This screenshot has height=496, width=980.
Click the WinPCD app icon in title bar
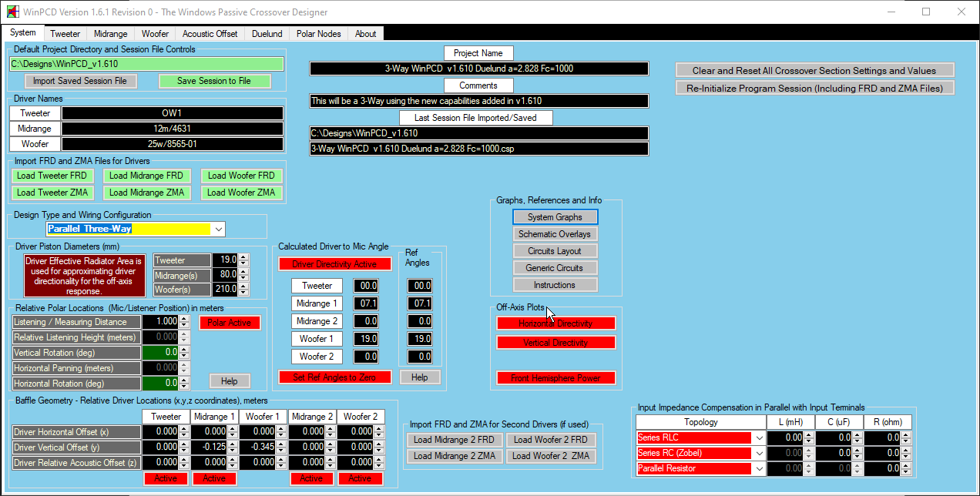(x=12, y=12)
